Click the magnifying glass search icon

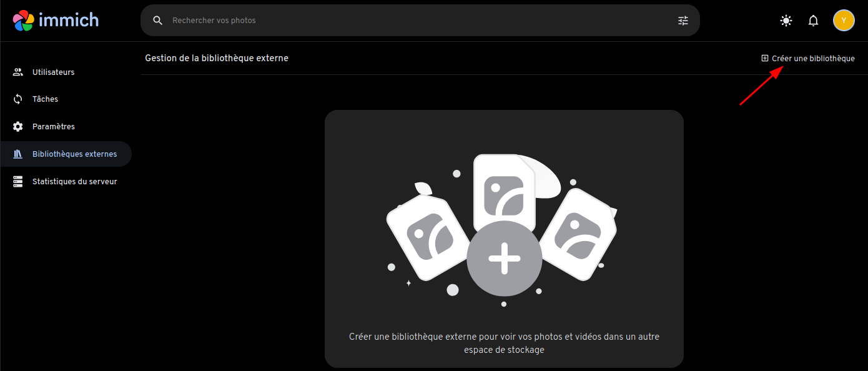pos(158,21)
